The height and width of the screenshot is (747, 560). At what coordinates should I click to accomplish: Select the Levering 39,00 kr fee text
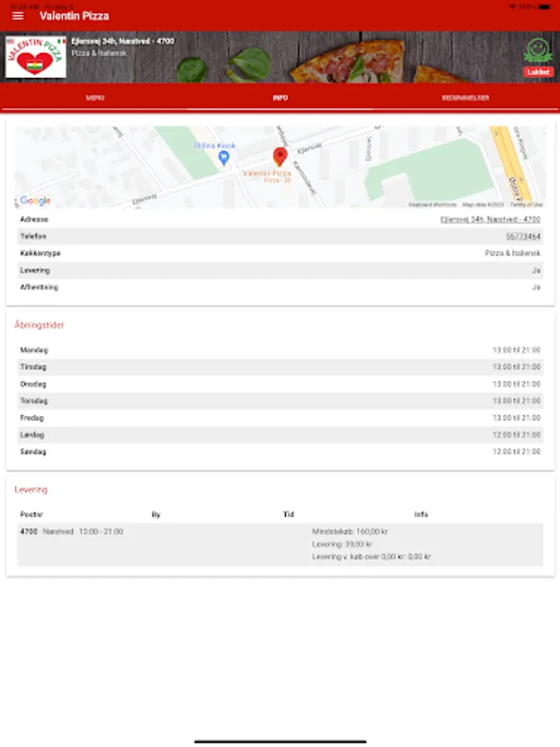tap(342, 544)
